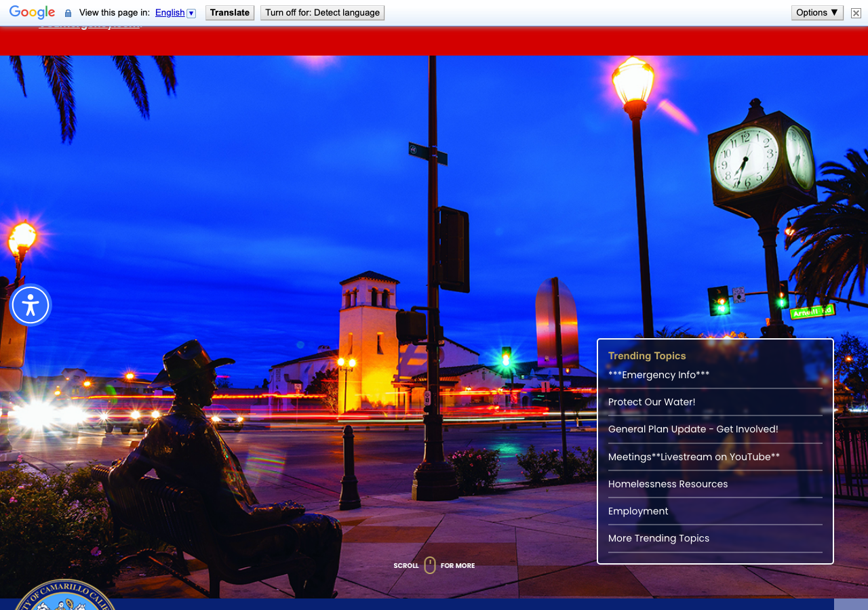Click the scroll mouse icon

[430, 565]
